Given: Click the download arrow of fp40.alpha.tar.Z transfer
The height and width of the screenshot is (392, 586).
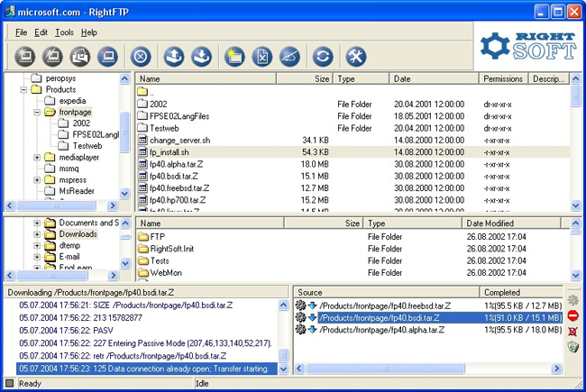Looking at the screenshot, I should coord(312,330).
